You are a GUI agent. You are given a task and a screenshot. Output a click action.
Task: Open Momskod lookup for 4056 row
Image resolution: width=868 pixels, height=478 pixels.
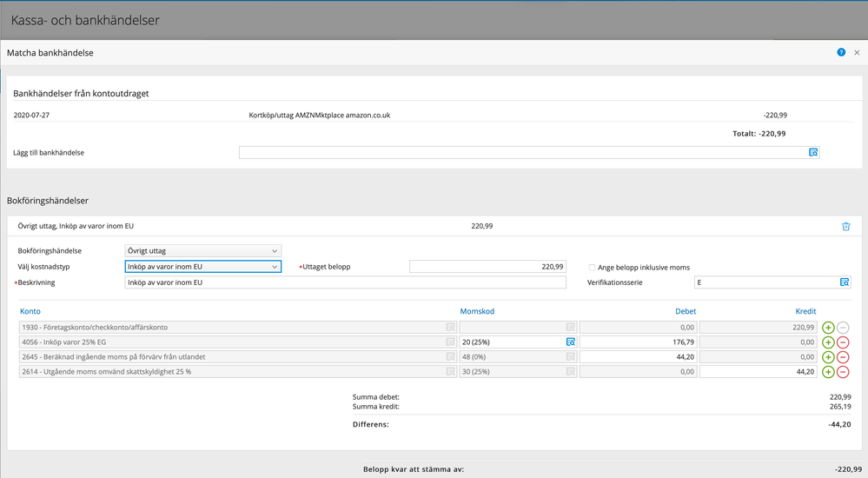(571, 342)
